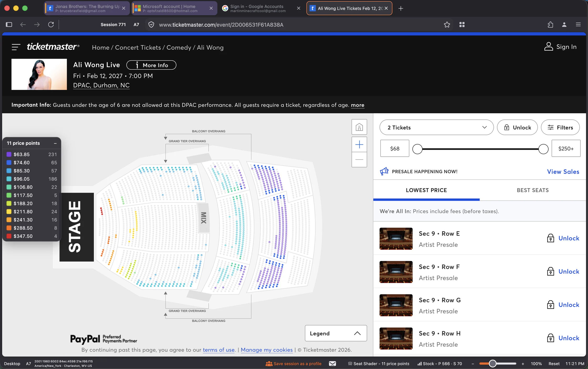The width and height of the screenshot is (588, 369).
Task: Switch to LOWEST PRICE tab
Action: tap(426, 190)
